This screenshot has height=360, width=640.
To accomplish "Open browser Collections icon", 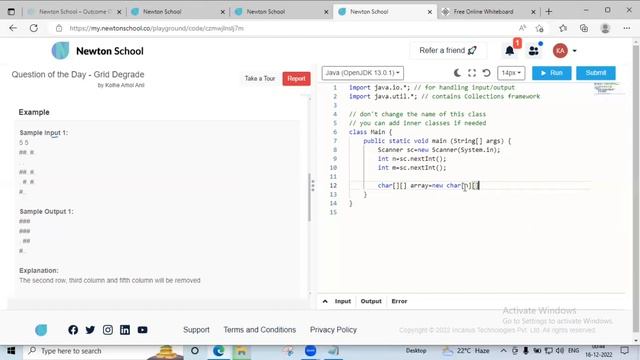I will 584,28.
